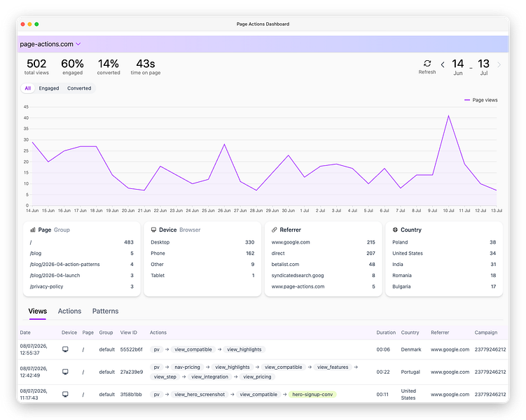The height and width of the screenshot is (420, 526).
Task: Toggle the Page views legend swatch
Action: coord(467,100)
